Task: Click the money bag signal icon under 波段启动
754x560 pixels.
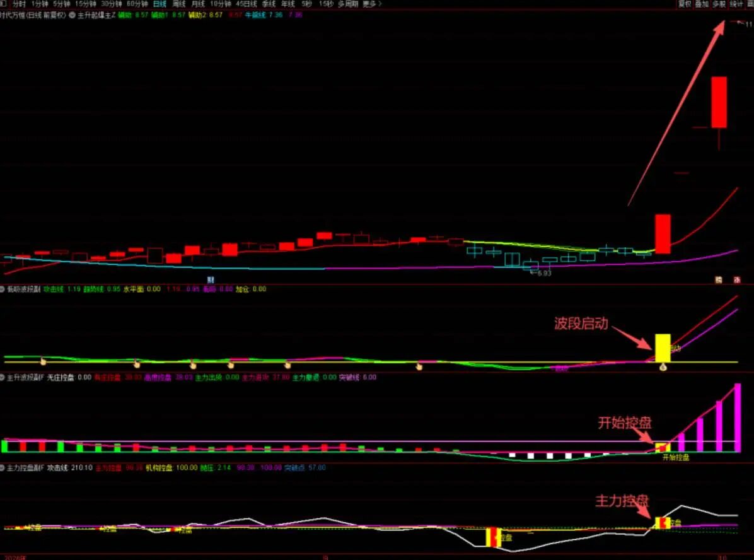Action: (663, 368)
